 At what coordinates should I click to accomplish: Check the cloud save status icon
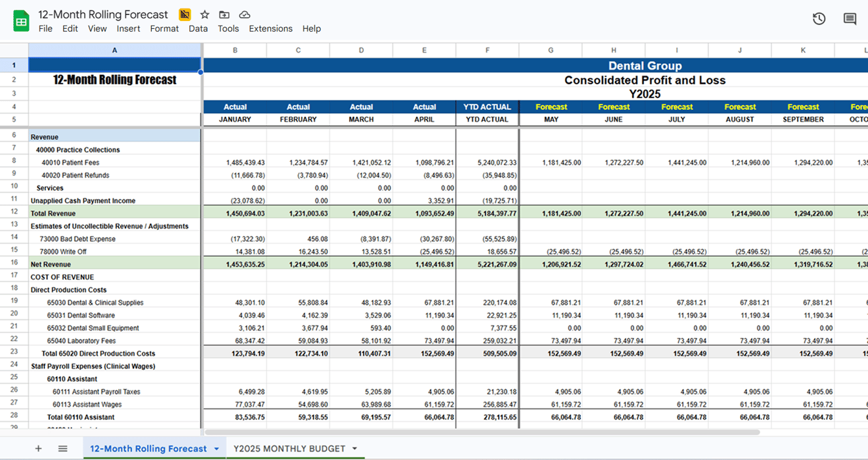click(x=244, y=14)
